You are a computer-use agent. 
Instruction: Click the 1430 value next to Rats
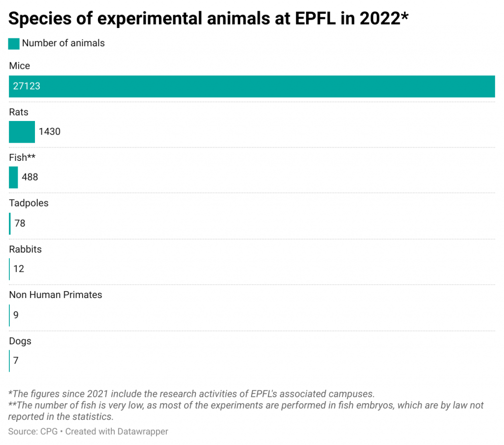[x=50, y=132]
